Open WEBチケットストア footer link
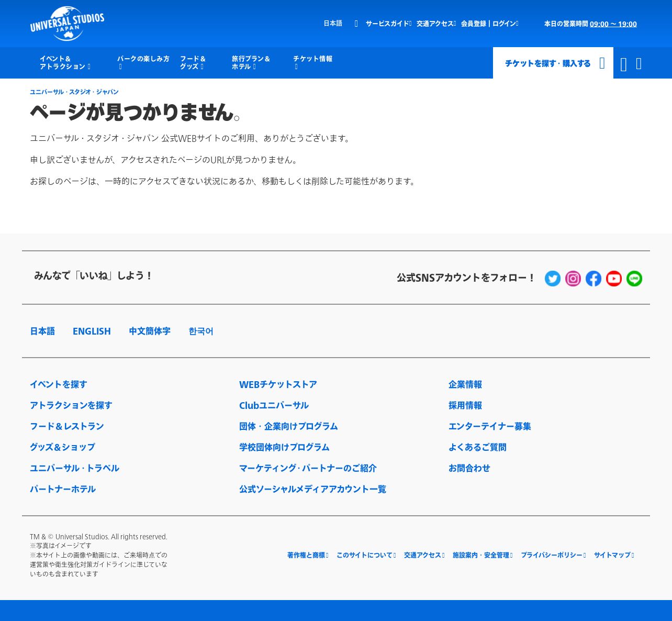Screen dimensions: 672x621 pos(278,384)
